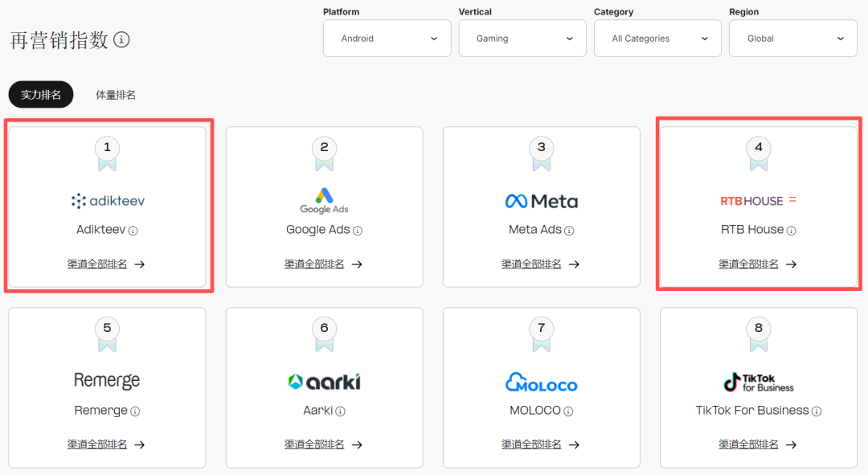Open the Region dropdown showing Global
Viewport: 868px width, 475px height.
tap(792, 39)
